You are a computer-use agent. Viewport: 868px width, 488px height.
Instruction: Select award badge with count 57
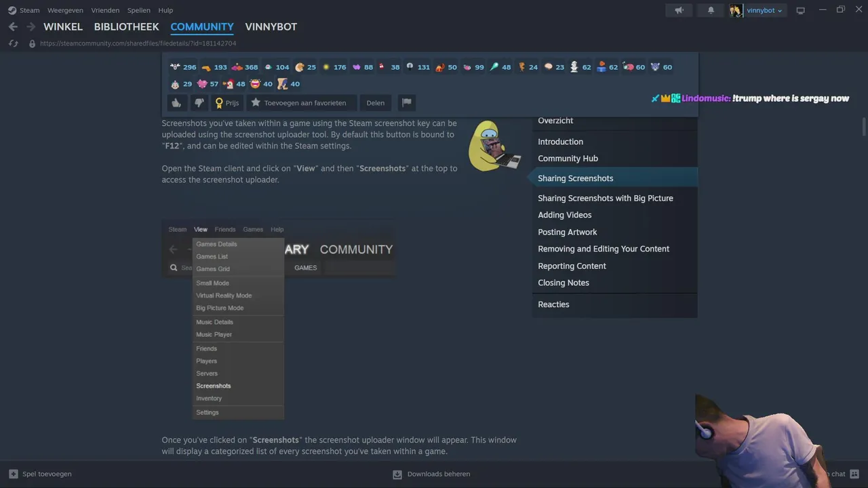[x=208, y=84]
